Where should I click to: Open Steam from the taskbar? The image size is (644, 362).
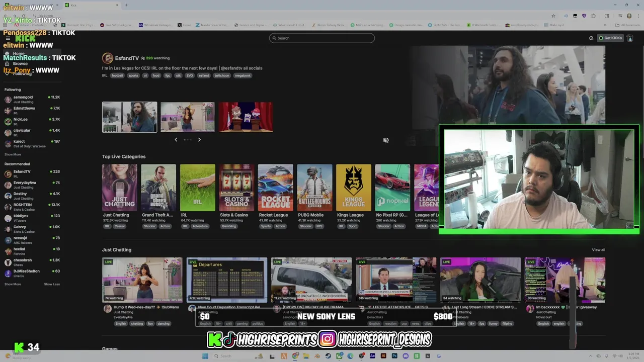click(328, 356)
